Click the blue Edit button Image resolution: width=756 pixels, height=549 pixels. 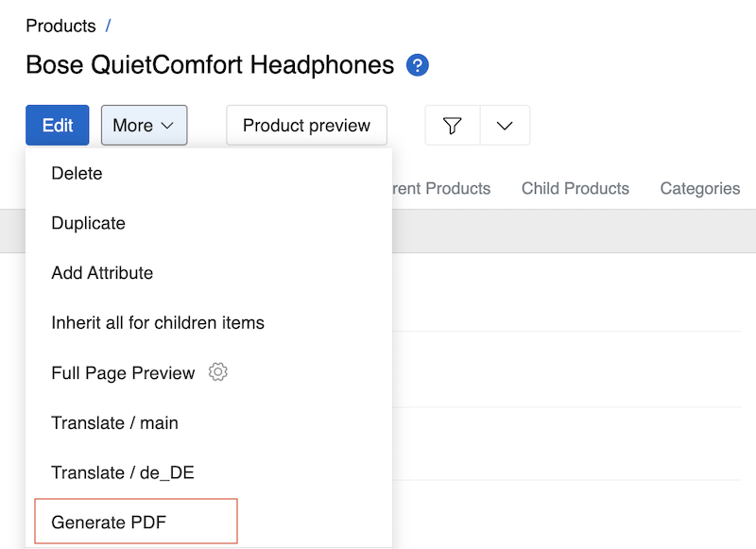tap(58, 126)
